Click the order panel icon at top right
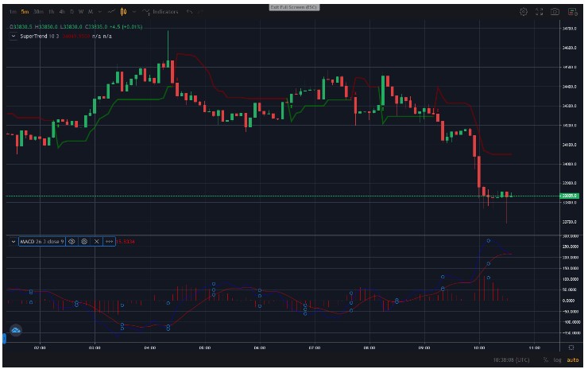This screenshot has height=373, width=588. [x=573, y=12]
